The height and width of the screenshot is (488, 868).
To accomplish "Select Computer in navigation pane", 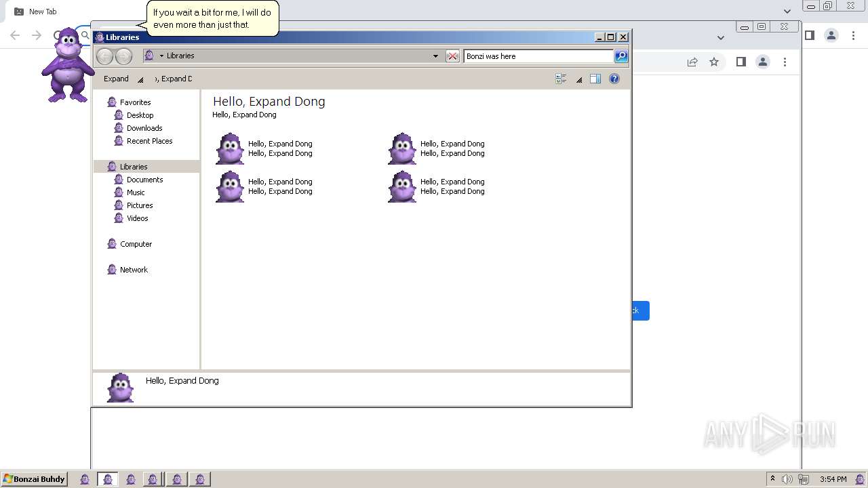I will [136, 244].
